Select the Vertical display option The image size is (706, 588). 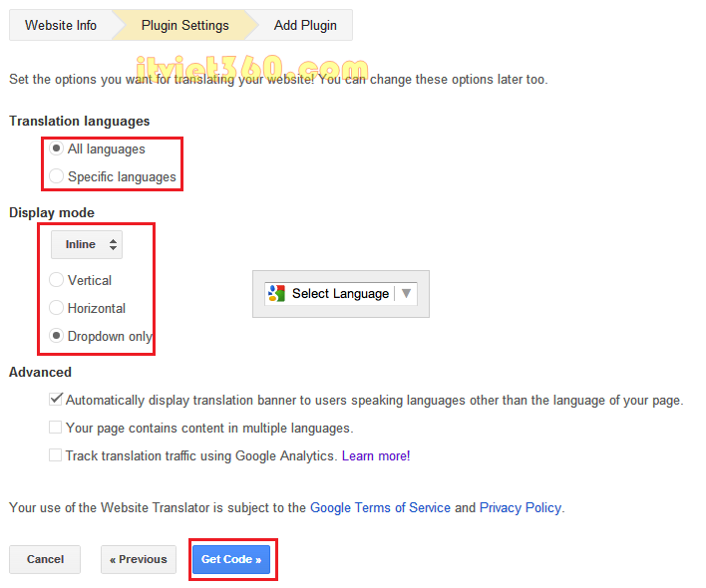pos(56,280)
